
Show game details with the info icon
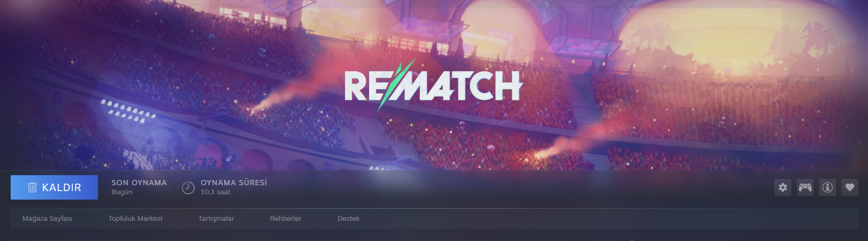coord(828,187)
